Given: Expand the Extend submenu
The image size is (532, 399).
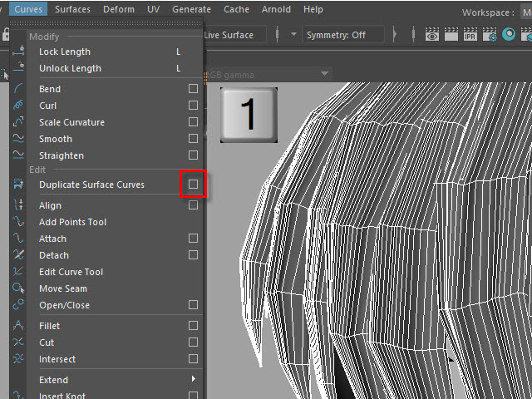Looking at the screenshot, I should [193, 380].
